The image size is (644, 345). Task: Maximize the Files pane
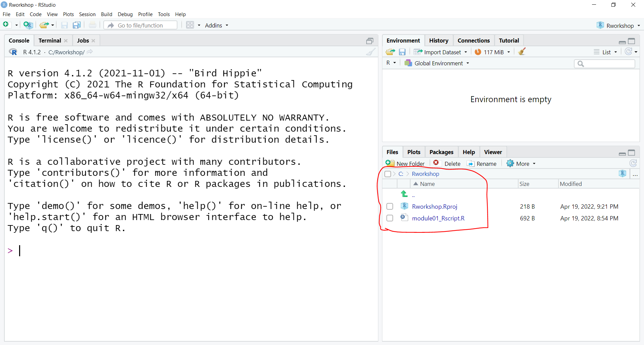[x=632, y=152]
